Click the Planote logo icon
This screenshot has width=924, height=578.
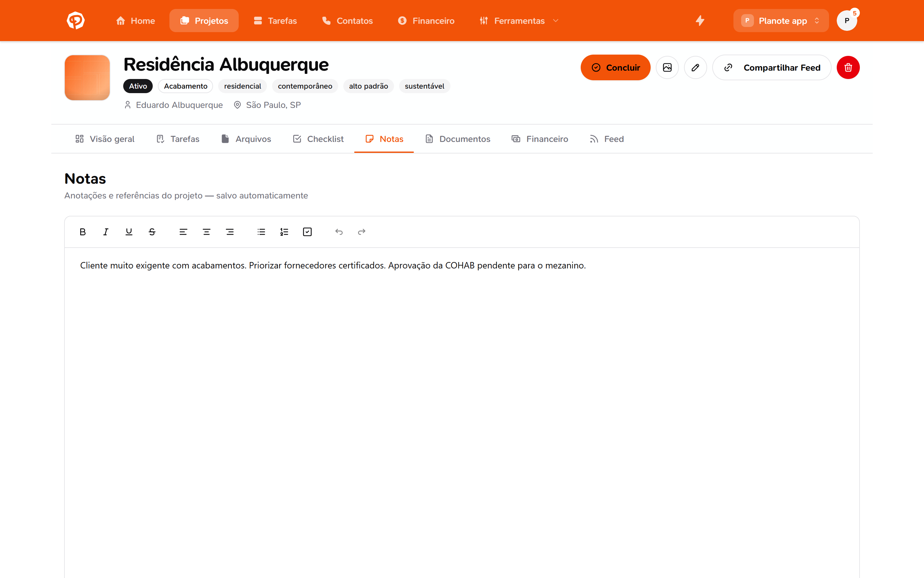tap(76, 21)
